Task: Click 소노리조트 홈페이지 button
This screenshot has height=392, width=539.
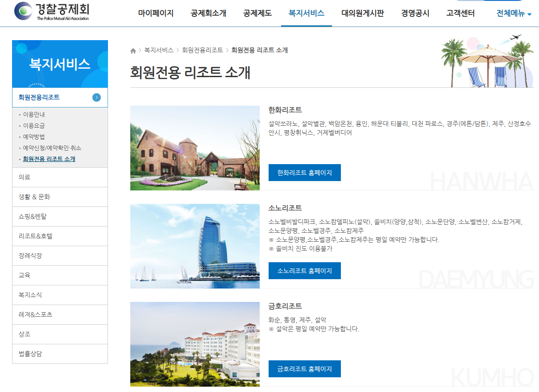Action: (305, 271)
